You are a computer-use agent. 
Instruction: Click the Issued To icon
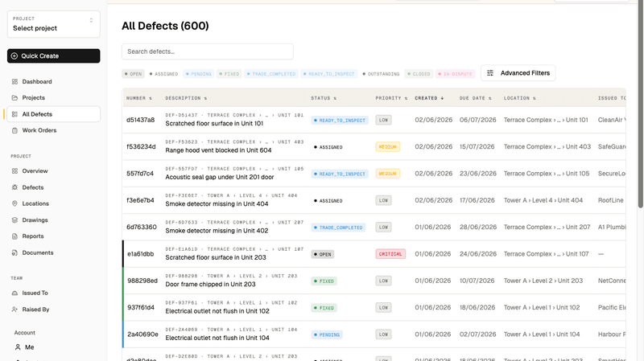pos(14,293)
